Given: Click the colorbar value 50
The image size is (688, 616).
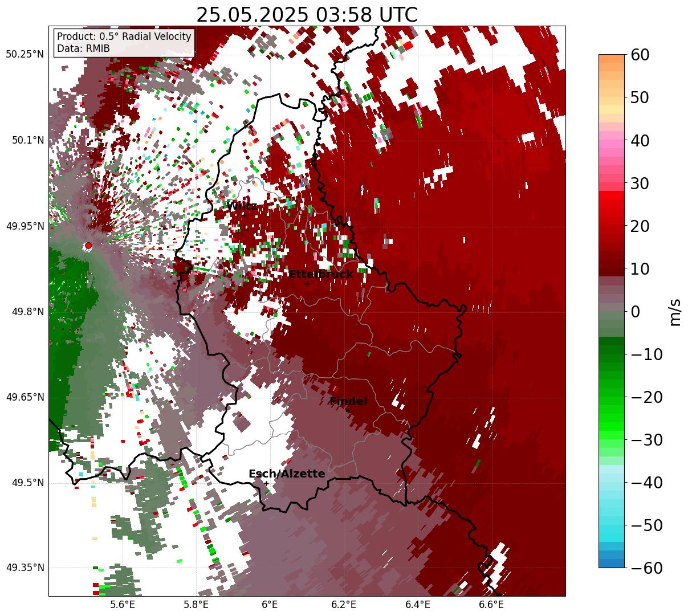Looking at the screenshot, I should pyautogui.click(x=640, y=97).
